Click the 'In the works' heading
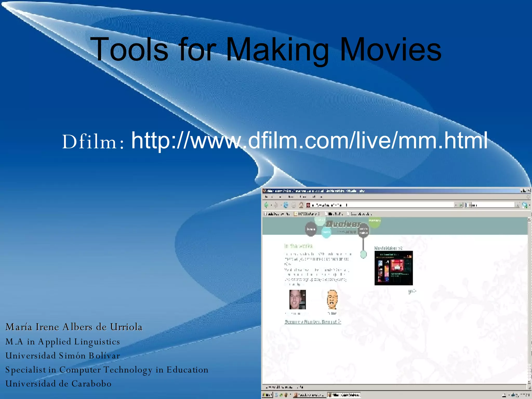 click(298, 246)
